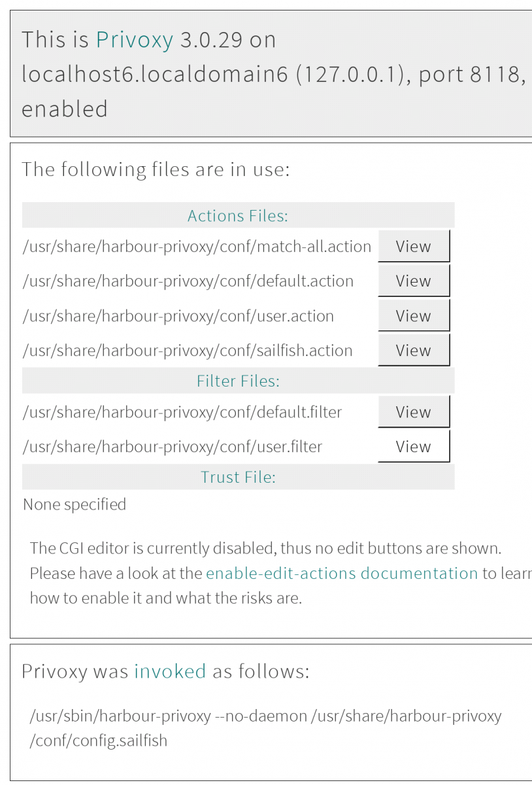Open the Privoxy link in the header

pos(134,40)
